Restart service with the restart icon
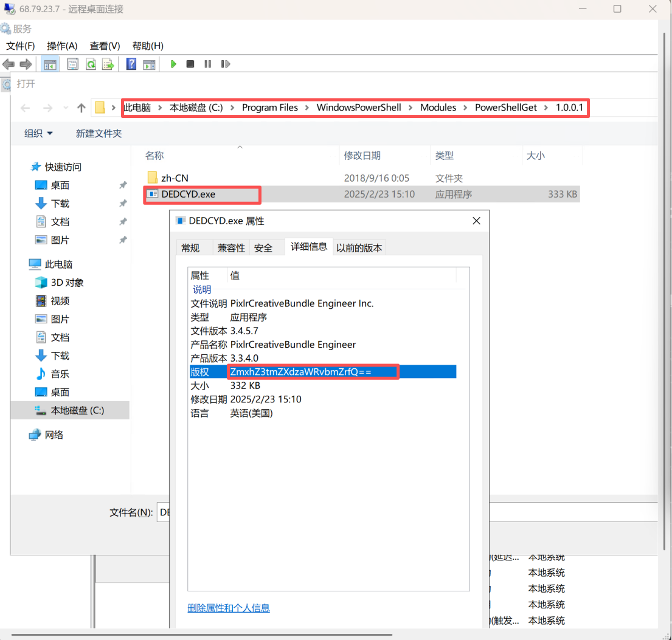Screen dimensions: 672x640 click(x=226, y=64)
